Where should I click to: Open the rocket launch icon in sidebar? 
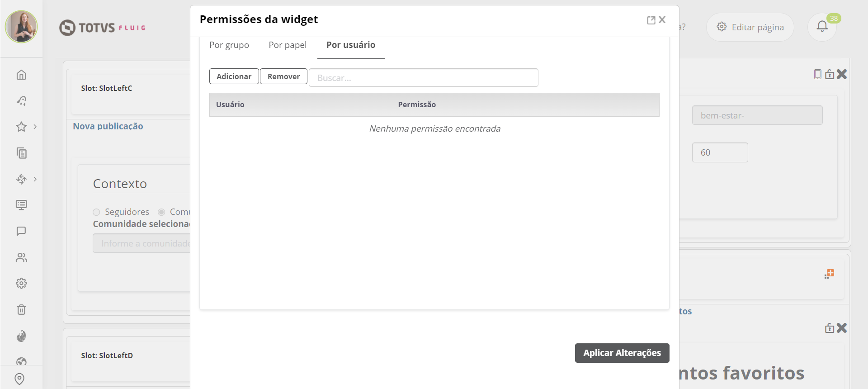21,100
